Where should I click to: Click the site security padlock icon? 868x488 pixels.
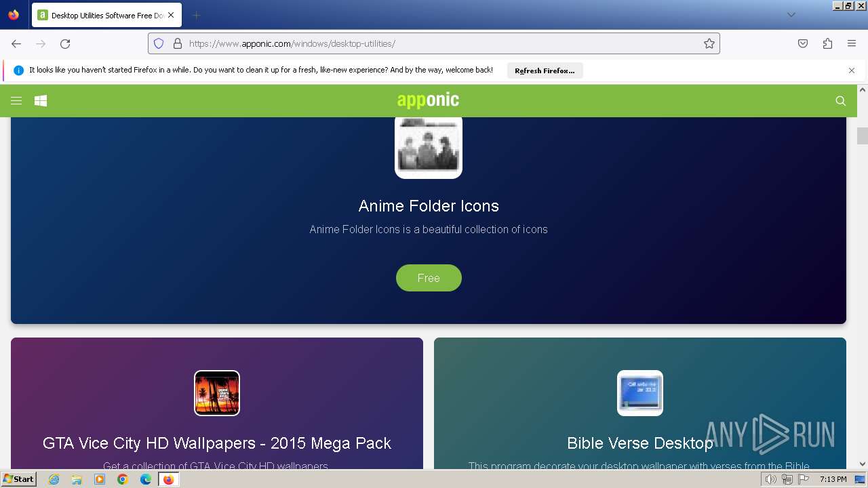tap(178, 43)
